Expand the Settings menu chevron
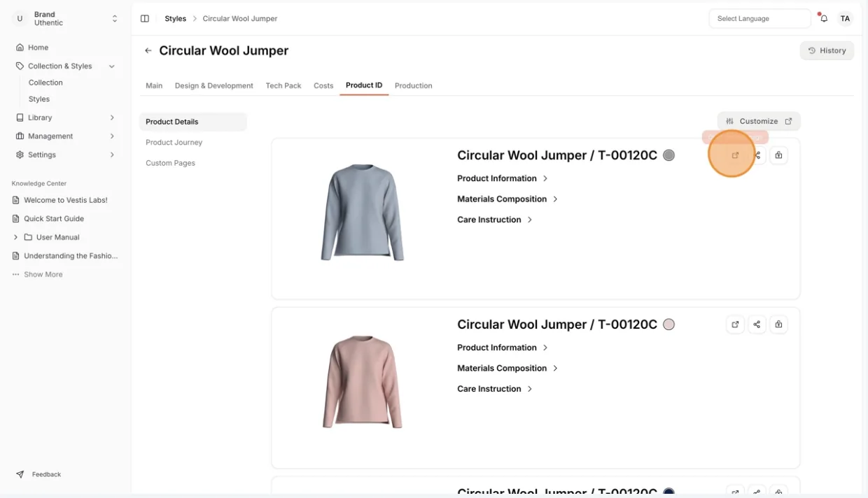This screenshot has width=868, height=498. click(x=112, y=155)
